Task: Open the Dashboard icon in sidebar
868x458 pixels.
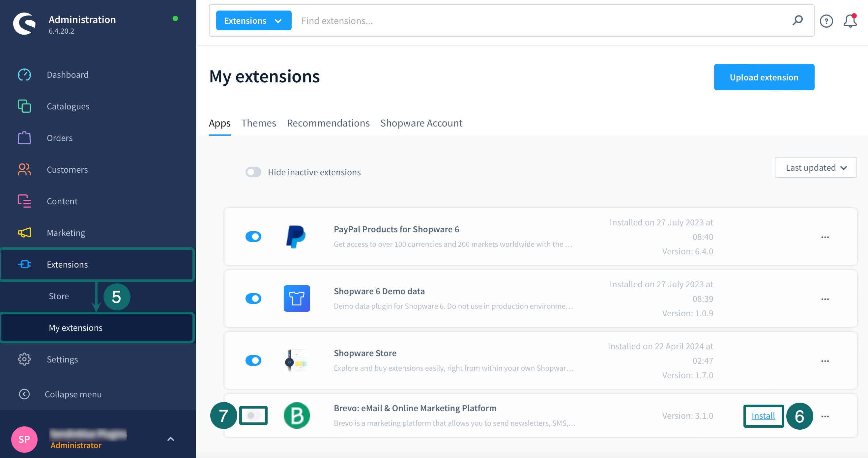Action: click(x=24, y=74)
